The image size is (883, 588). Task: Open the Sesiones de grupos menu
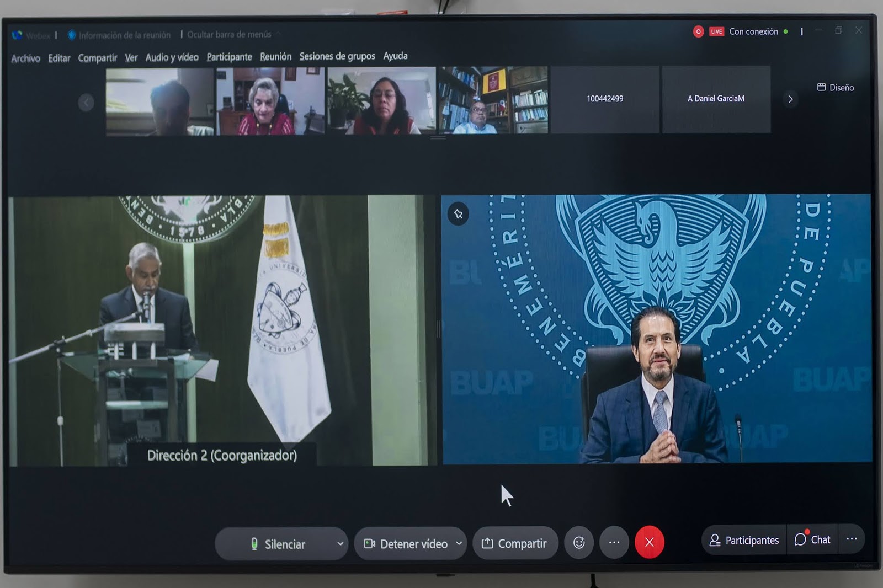pyautogui.click(x=337, y=56)
